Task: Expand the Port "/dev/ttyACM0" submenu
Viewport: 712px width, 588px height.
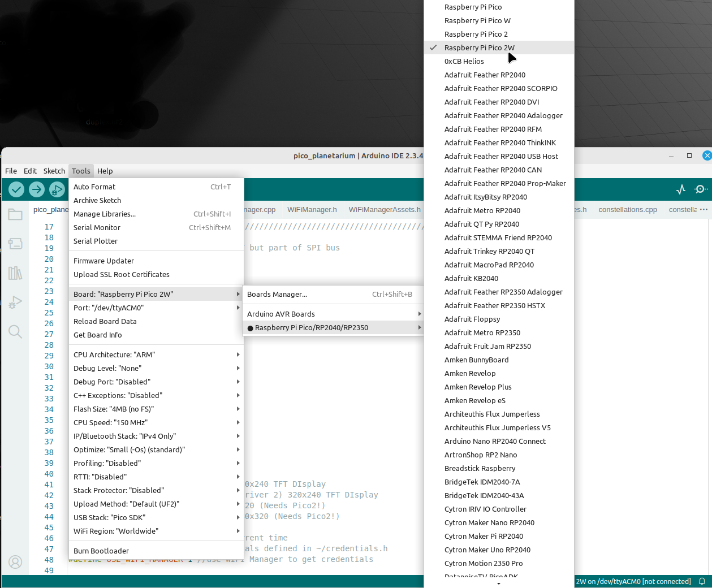Action: tap(156, 308)
